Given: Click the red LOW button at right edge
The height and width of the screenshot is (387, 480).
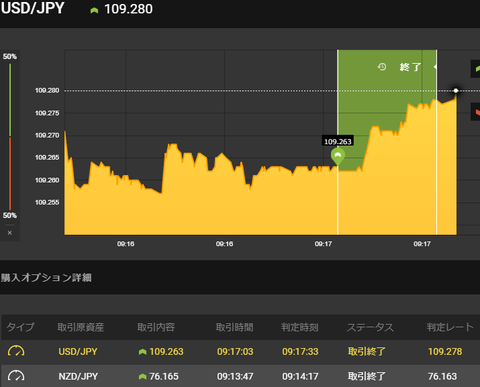Looking at the screenshot, I should (475, 112).
